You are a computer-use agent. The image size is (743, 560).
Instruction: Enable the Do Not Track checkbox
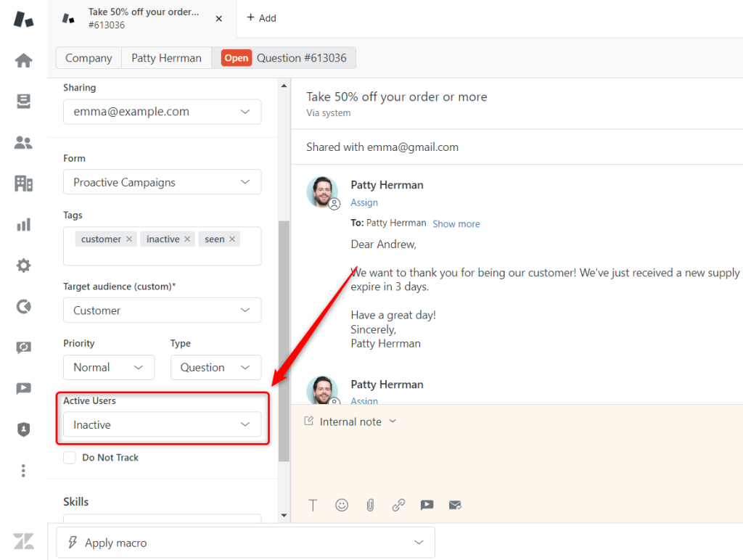click(69, 458)
